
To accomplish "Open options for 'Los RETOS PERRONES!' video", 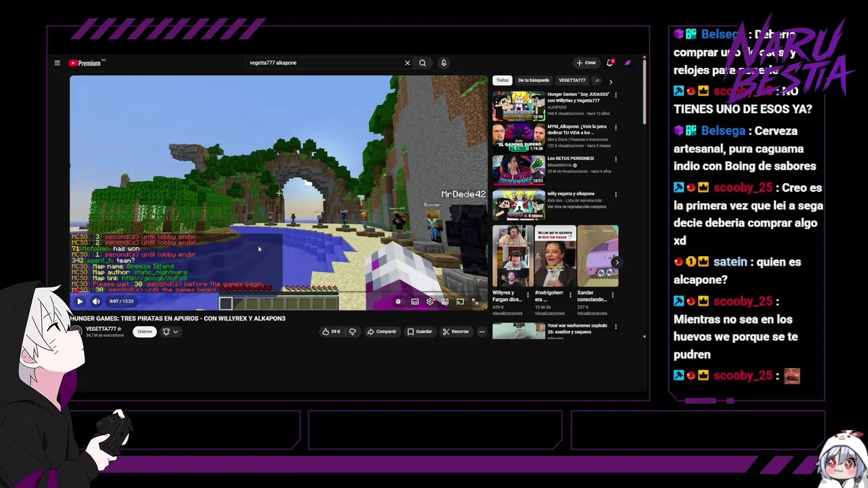I will pyautogui.click(x=616, y=159).
